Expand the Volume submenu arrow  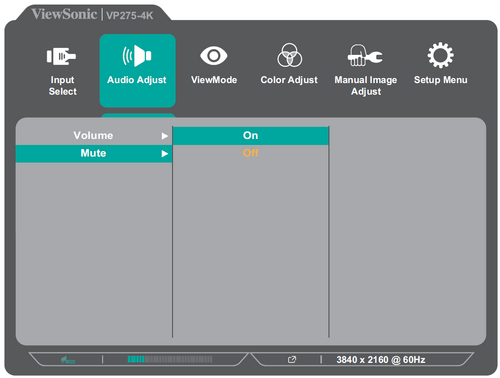[x=165, y=136]
